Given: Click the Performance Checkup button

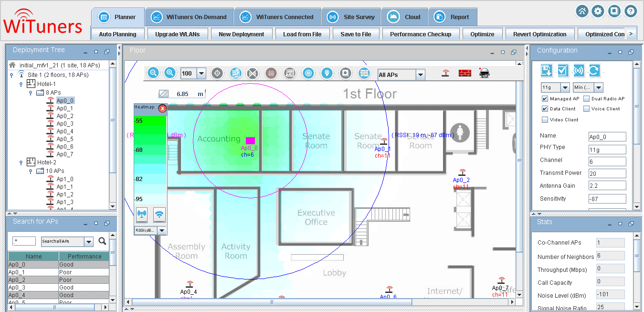Looking at the screenshot, I should click(x=421, y=34).
